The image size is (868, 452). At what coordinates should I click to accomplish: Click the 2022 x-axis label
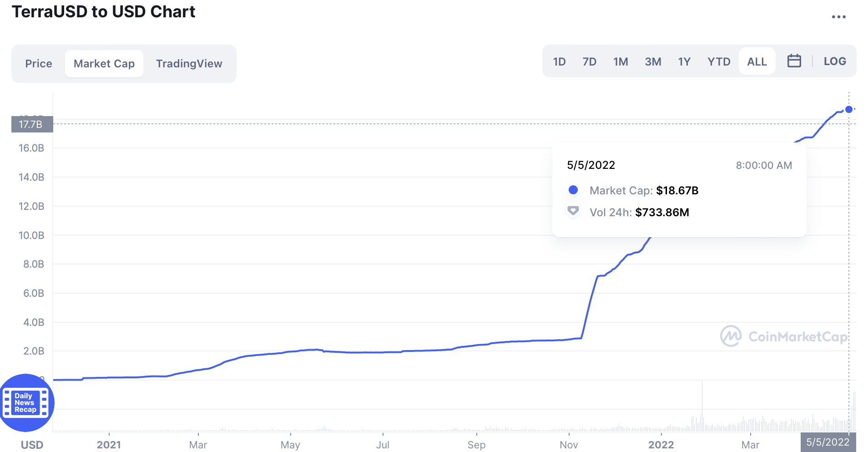tap(661, 445)
